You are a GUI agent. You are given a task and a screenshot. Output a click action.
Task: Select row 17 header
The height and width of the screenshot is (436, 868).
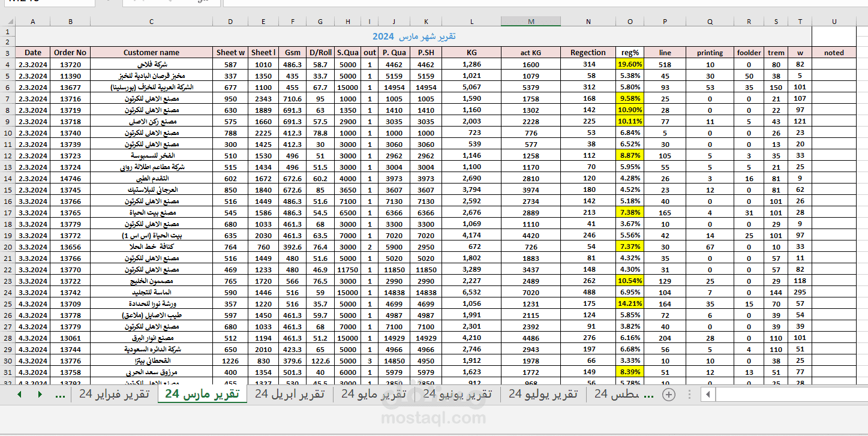(x=8, y=212)
